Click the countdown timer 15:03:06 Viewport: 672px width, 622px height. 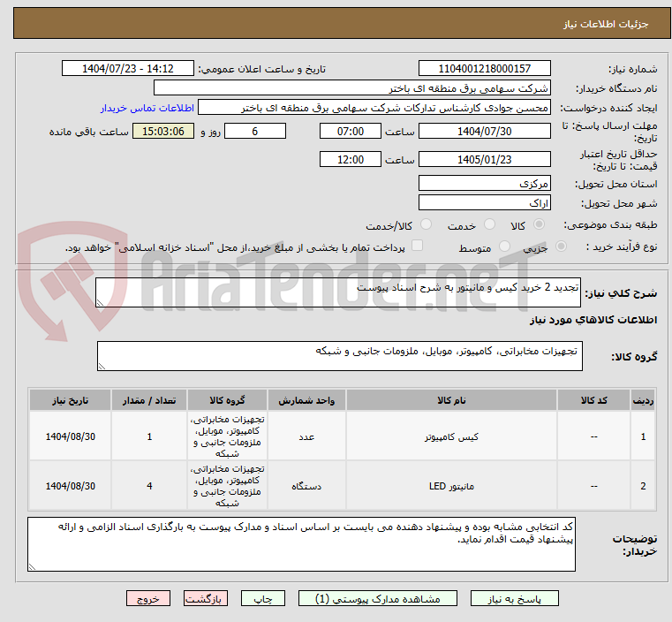[163, 131]
